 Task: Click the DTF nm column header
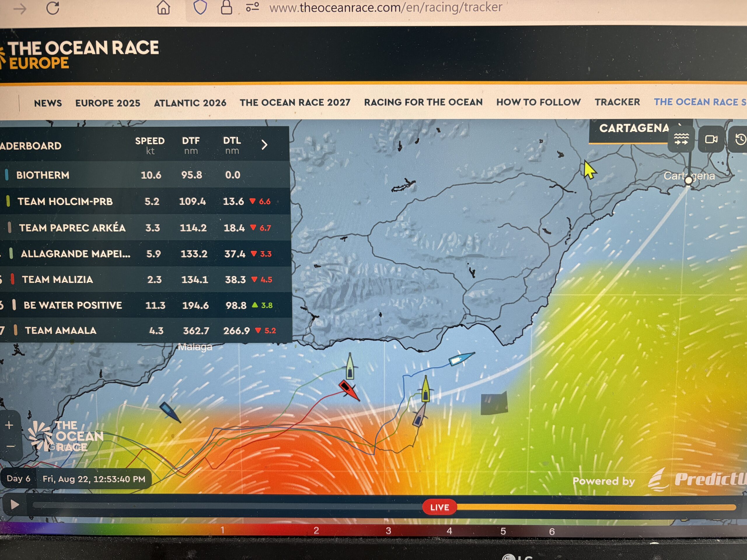(191, 145)
